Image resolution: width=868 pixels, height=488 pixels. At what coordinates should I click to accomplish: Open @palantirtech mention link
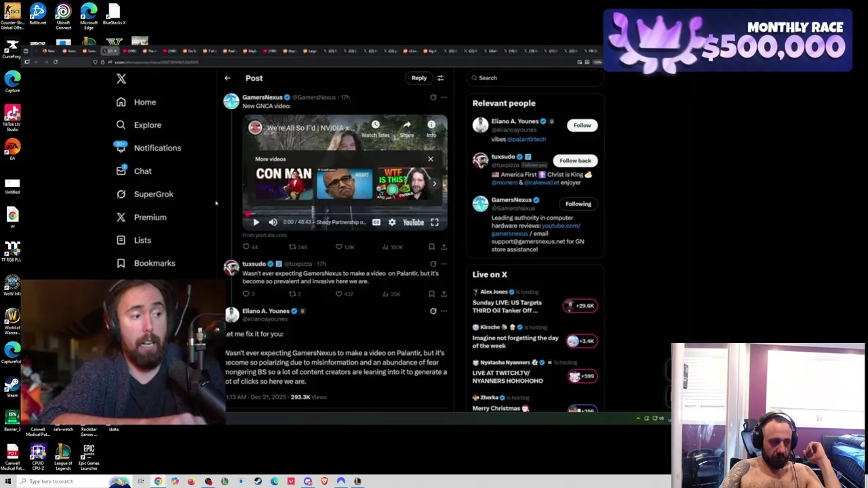pyautogui.click(x=527, y=139)
